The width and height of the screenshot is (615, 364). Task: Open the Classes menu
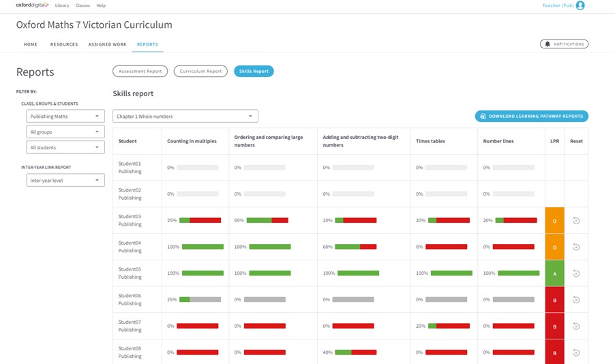(x=82, y=5)
